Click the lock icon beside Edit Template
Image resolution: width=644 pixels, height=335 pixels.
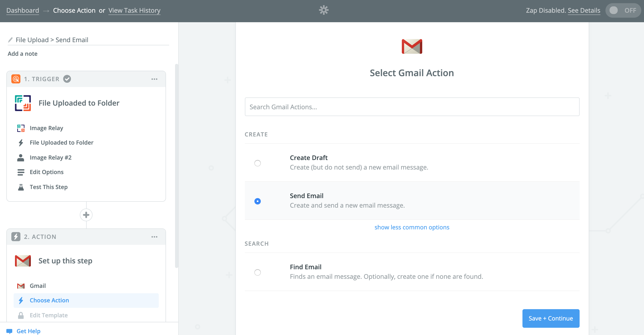pos(21,315)
